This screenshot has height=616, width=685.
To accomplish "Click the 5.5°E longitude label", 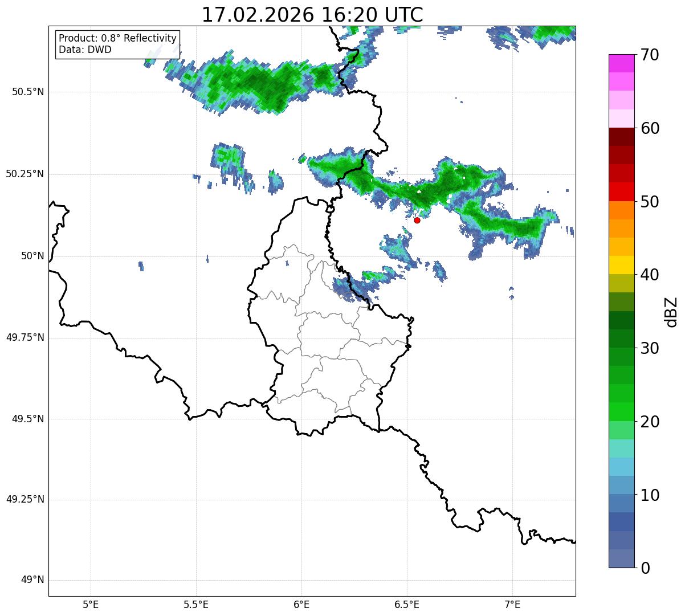I will pos(196,604).
